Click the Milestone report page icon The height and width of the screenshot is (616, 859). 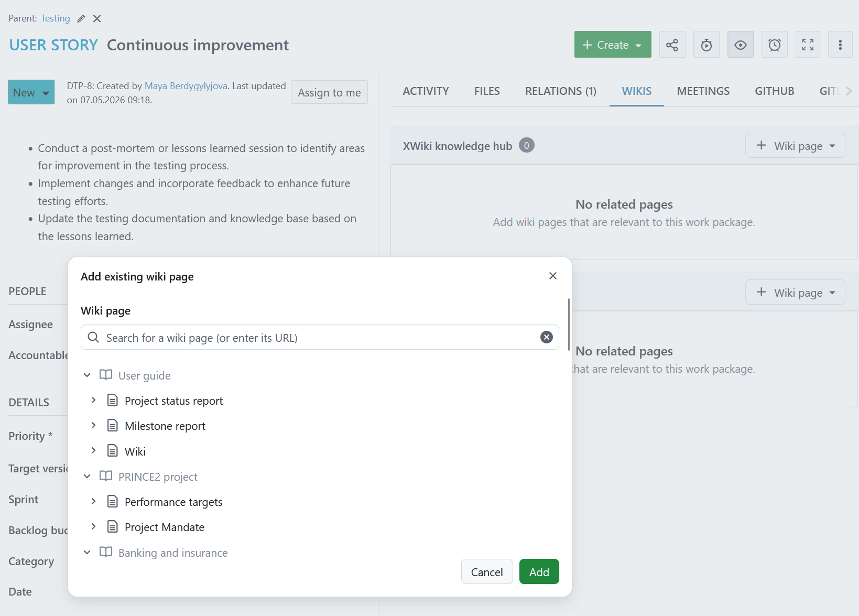(x=113, y=426)
